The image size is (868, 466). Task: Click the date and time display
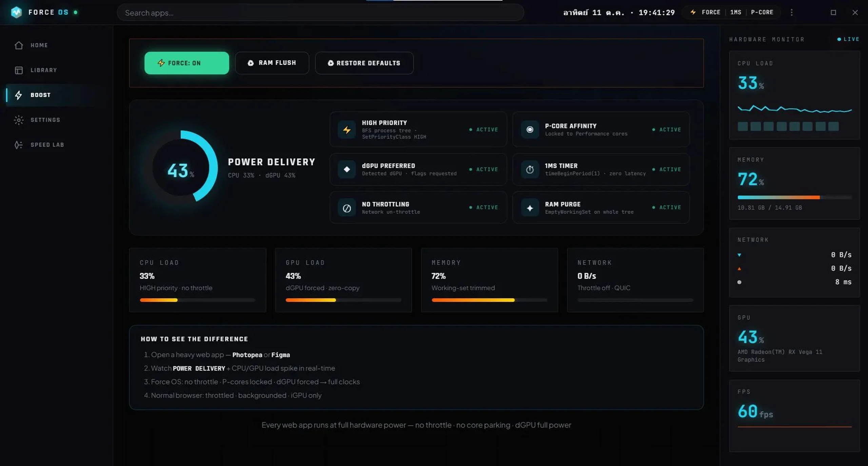pos(619,13)
